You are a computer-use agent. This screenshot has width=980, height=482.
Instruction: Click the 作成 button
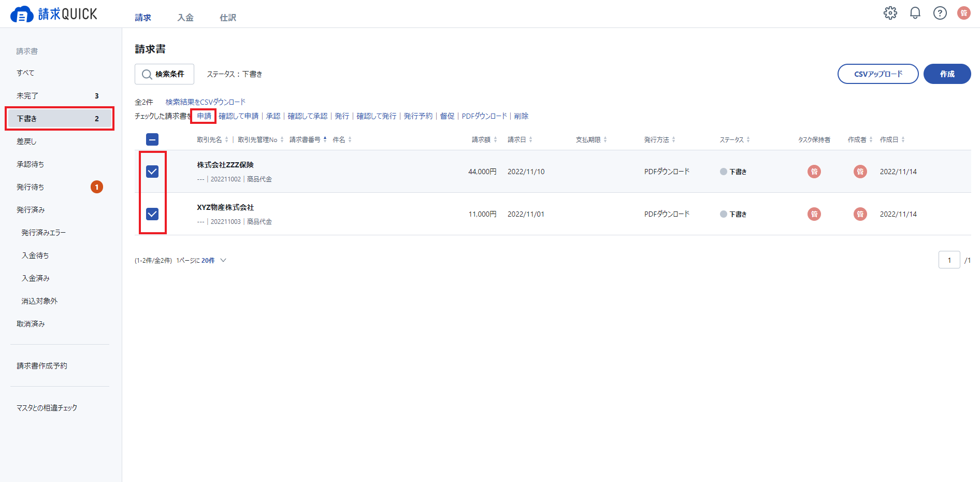click(947, 74)
